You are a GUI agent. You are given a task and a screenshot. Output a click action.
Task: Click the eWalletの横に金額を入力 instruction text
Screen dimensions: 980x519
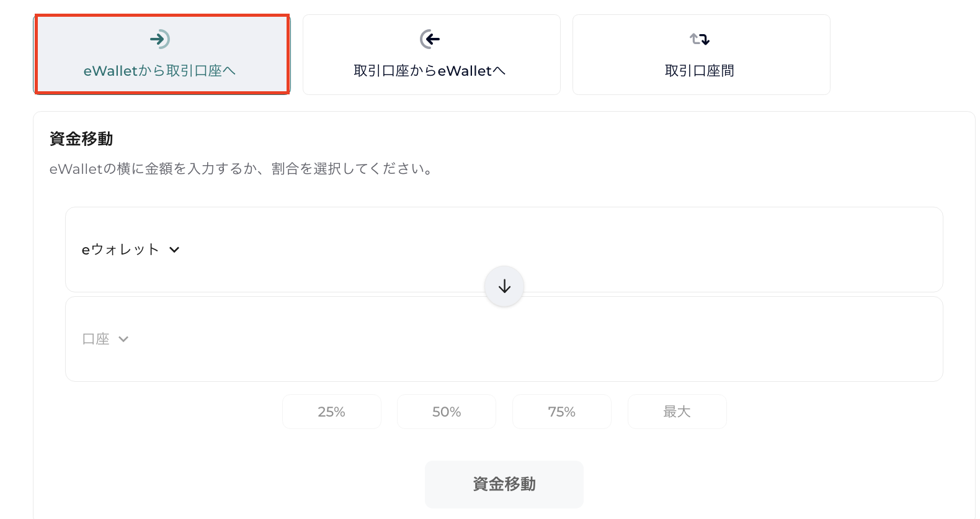click(x=242, y=169)
